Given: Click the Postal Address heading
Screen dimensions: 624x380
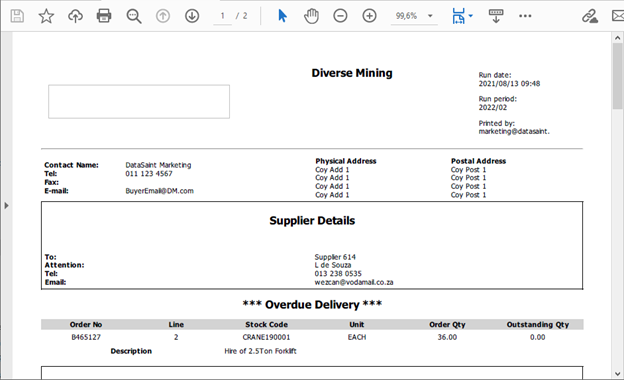Looking at the screenshot, I should tap(478, 161).
